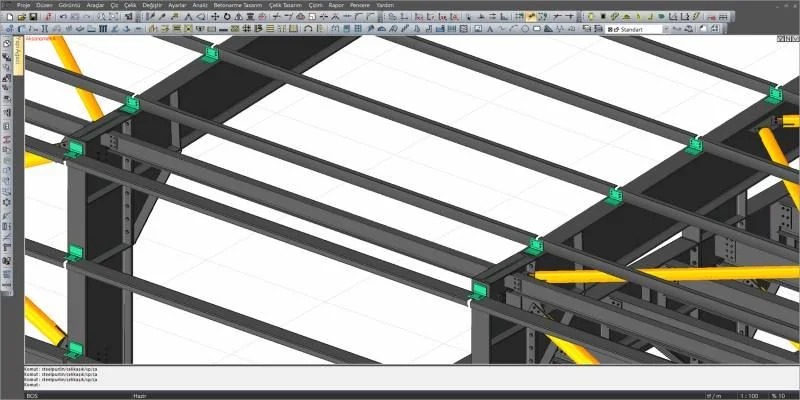Screen dimensions: 800x400
Task: Select the move cross-arrows tool
Action: pyautogui.click(x=215, y=17)
